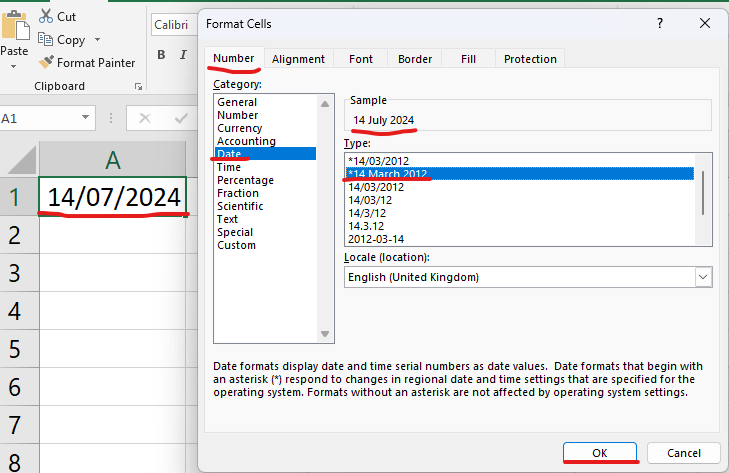The height and width of the screenshot is (473, 729).
Task: Click the formula bar enter checkmark
Action: click(x=181, y=118)
